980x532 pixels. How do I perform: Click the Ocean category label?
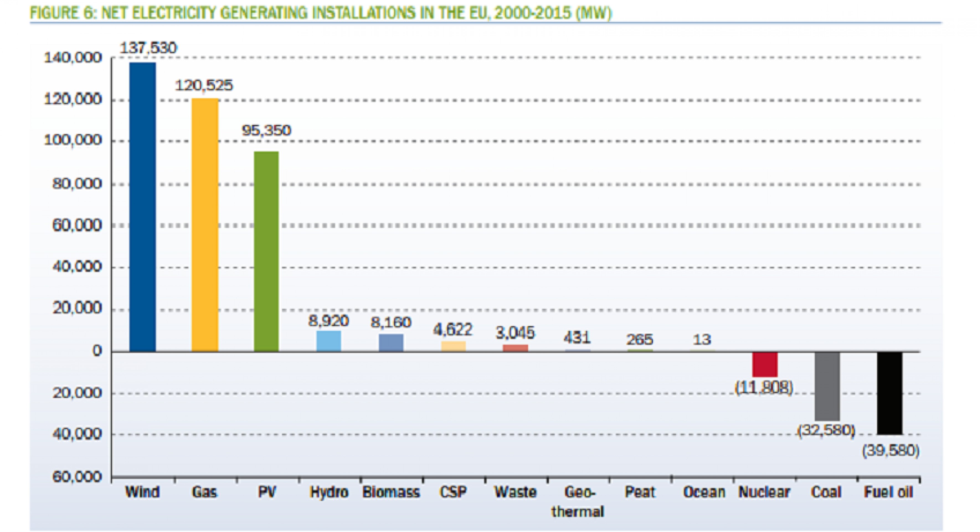[x=704, y=492]
